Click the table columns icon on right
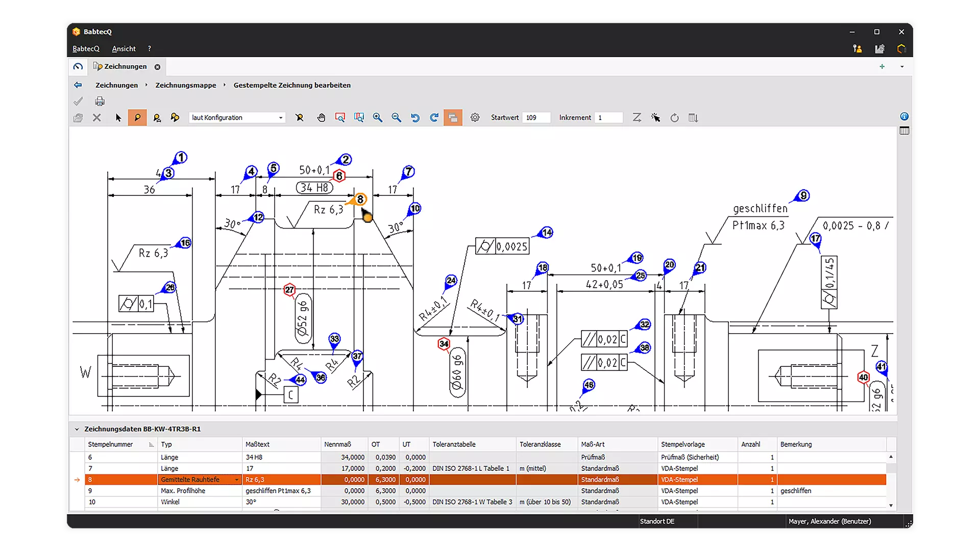This screenshot has width=980, height=551. click(x=904, y=131)
